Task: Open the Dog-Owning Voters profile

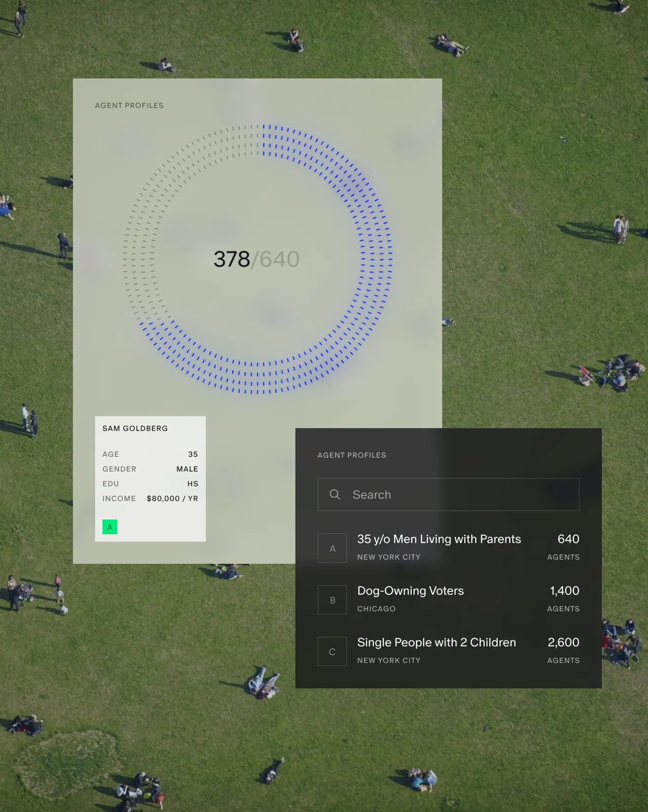Action: click(x=410, y=591)
